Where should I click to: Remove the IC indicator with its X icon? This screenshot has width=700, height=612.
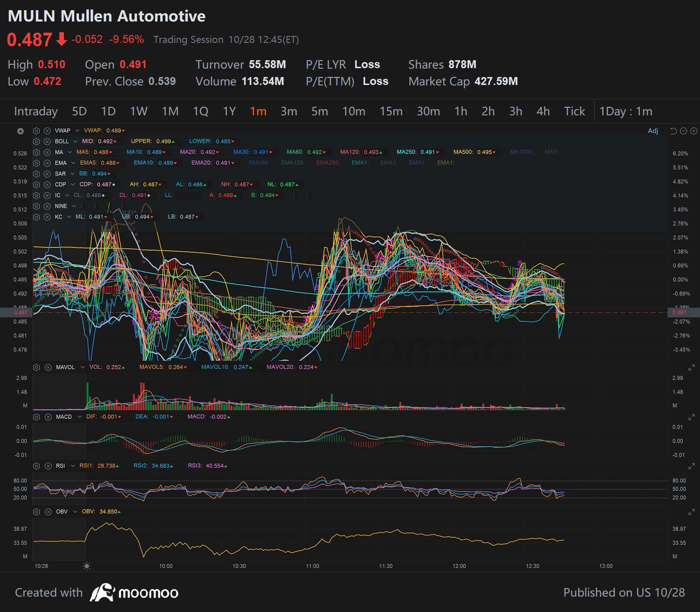47,195
